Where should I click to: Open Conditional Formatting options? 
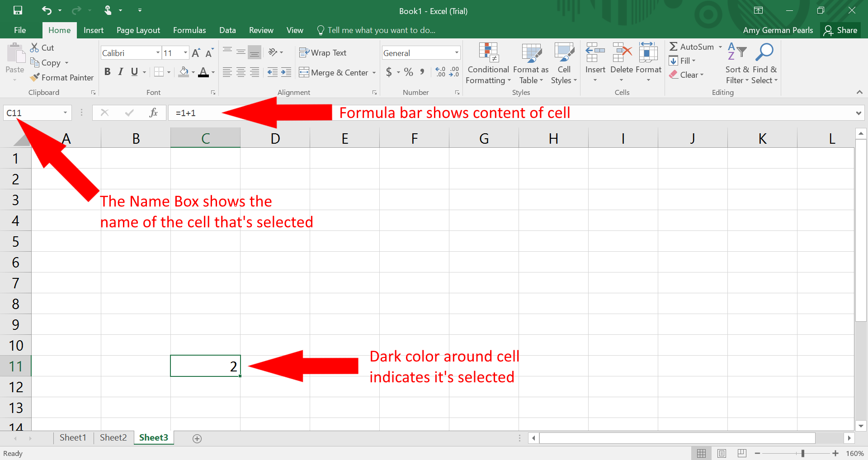coord(488,63)
